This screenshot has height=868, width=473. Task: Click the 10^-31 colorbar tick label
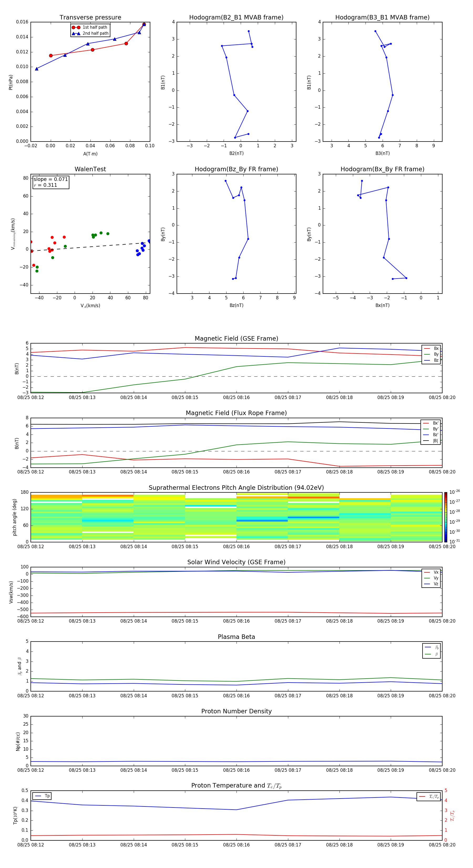(x=455, y=542)
